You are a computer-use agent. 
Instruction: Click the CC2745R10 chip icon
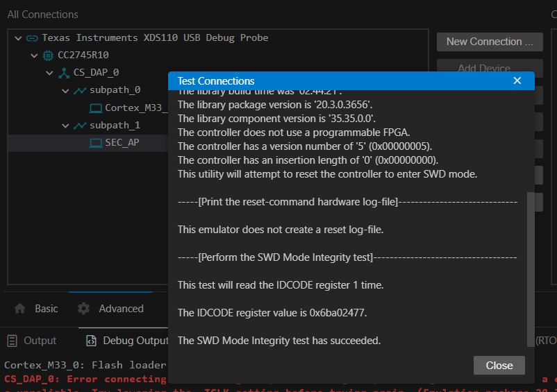(x=48, y=56)
